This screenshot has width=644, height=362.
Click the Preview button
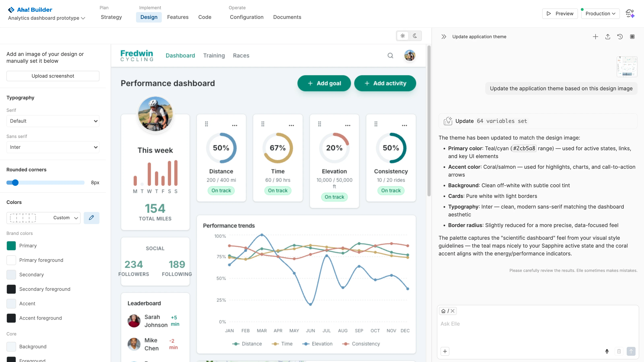[x=560, y=13]
